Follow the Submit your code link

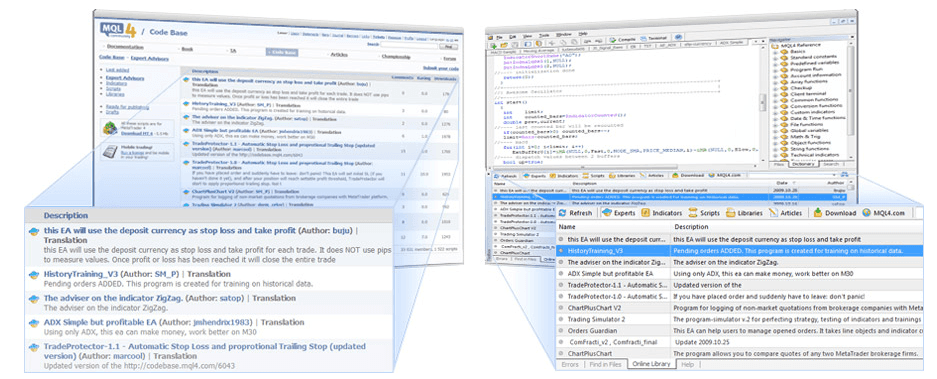point(440,69)
